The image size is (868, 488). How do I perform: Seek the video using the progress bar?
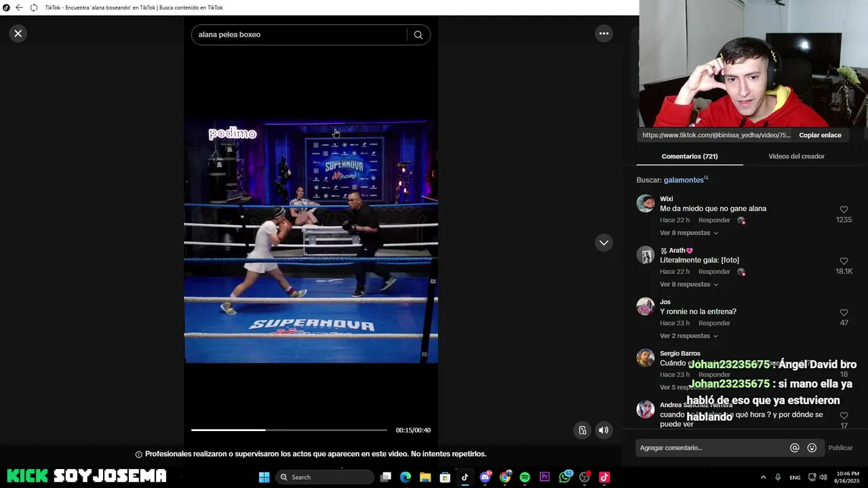click(289, 430)
